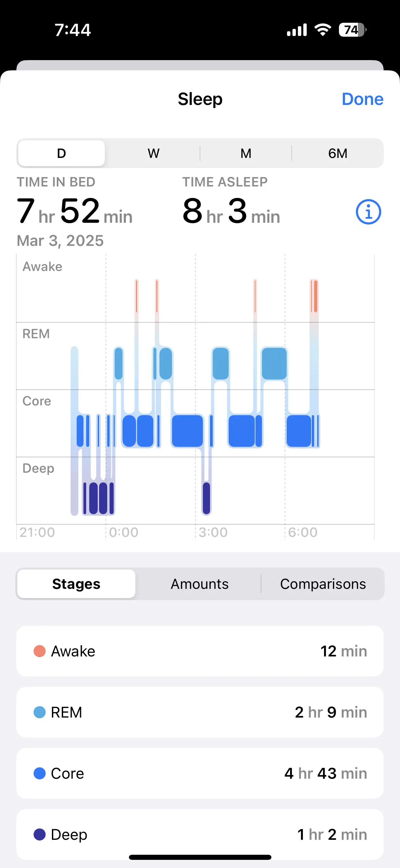The height and width of the screenshot is (868, 400).
Task: Tap the orange Awake color dot
Action: pyautogui.click(x=40, y=651)
